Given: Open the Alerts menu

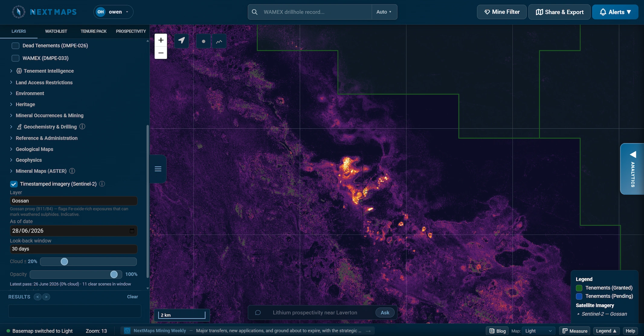Looking at the screenshot, I should pyautogui.click(x=615, y=12).
